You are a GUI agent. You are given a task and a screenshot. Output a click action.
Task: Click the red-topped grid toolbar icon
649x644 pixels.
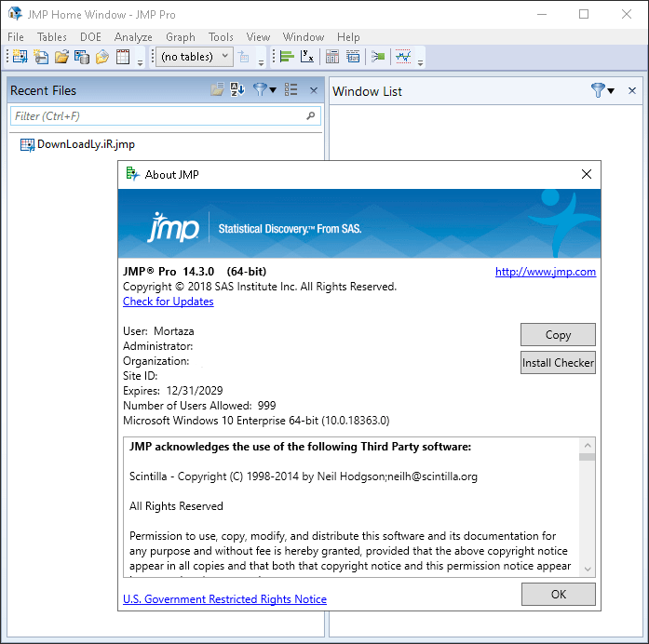[123, 56]
